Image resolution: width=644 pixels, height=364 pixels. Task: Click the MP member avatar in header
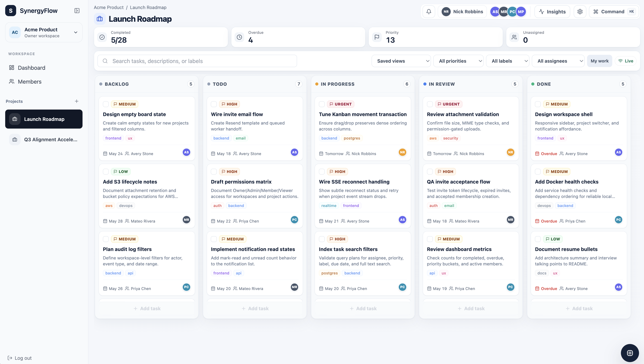[x=521, y=12]
